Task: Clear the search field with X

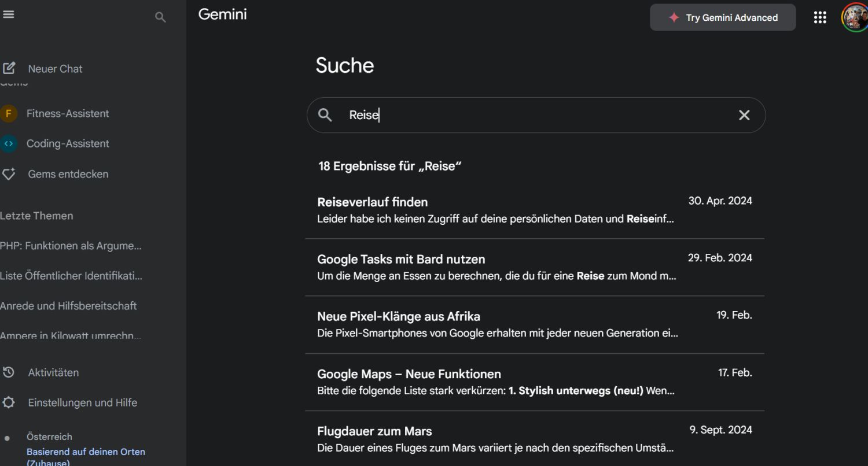Action: click(x=744, y=115)
